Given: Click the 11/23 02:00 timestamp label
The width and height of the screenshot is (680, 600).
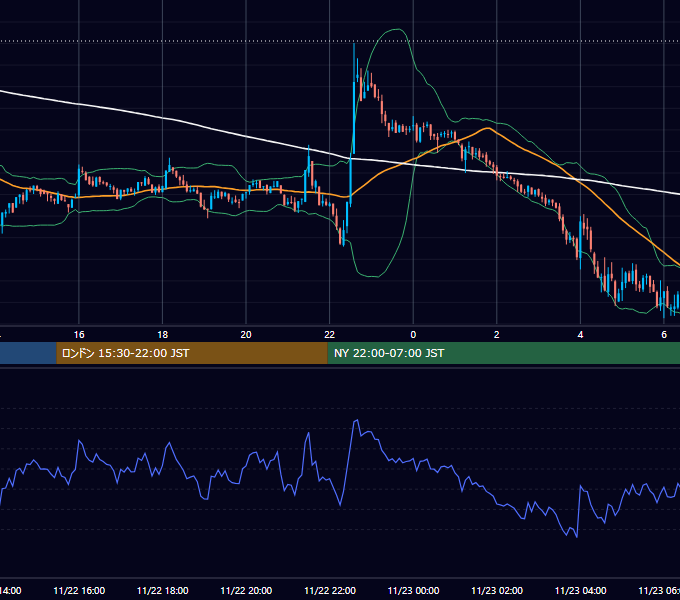Looking at the screenshot, I should click(497, 591).
